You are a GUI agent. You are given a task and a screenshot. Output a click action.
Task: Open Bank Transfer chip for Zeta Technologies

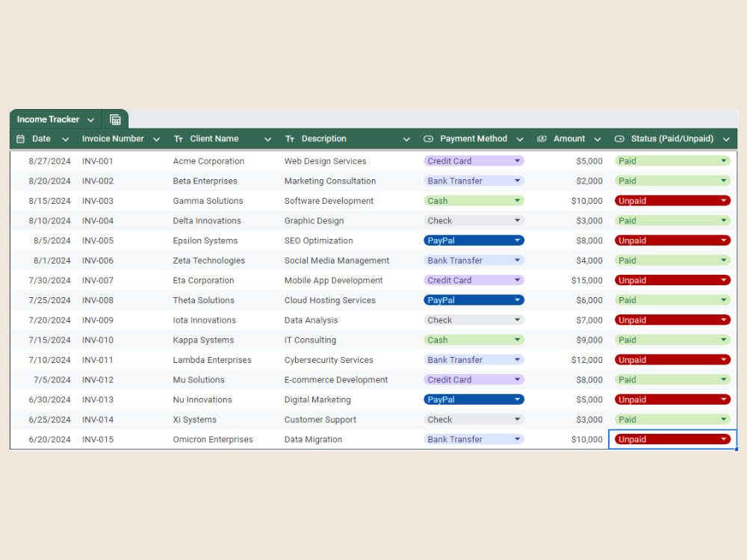tap(474, 261)
